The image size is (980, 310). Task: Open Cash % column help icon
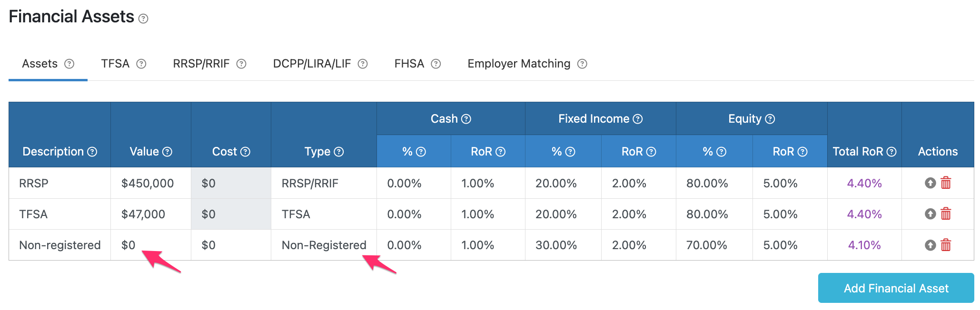click(x=421, y=152)
